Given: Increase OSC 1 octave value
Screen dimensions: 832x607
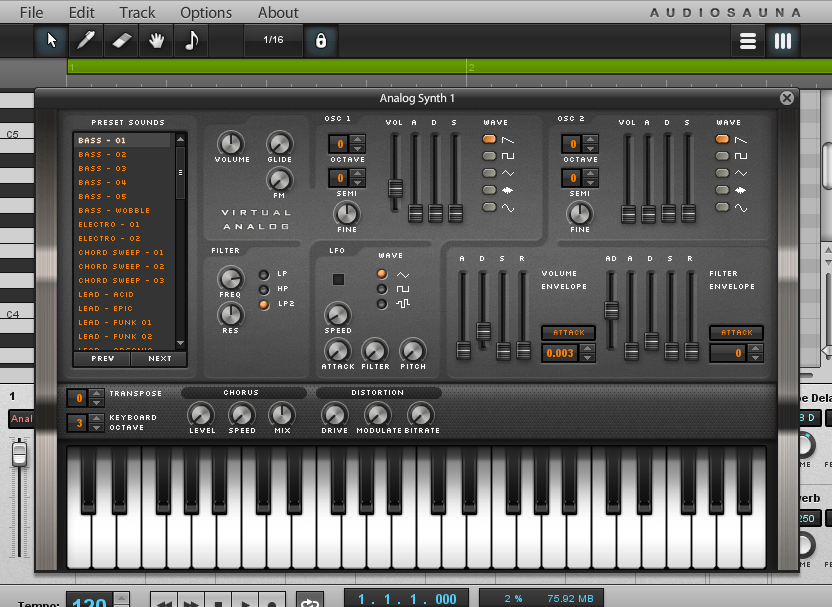Looking at the screenshot, I should (x=358, y=140).
